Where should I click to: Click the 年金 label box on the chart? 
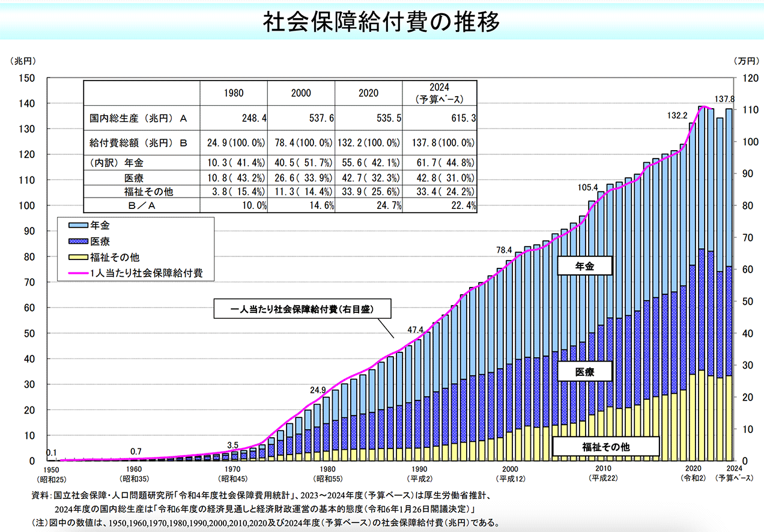(586, 265)
